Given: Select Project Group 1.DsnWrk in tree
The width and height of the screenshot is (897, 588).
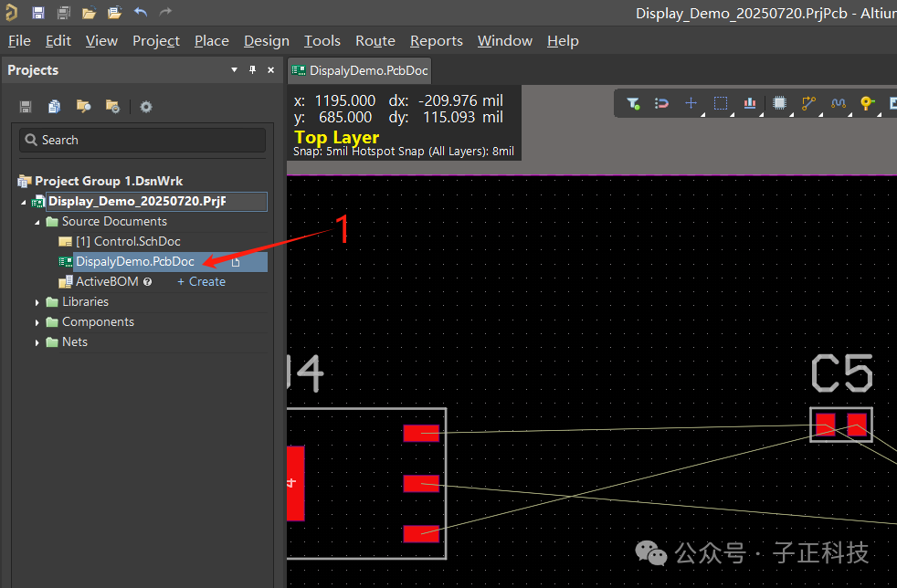Looking at the screenshot, I should (x=109, y=182).
